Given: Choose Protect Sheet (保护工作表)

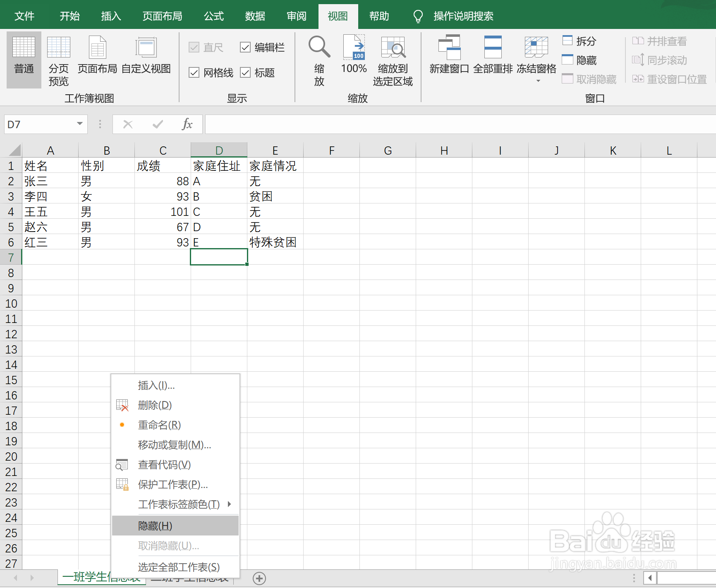Looking at the screenshot, I should pyautogui.click(x=175, y=484).
